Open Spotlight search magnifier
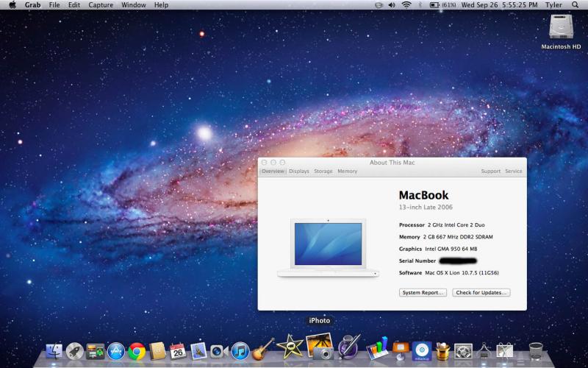This screenshot has height=368, width=588. (575, 5)
